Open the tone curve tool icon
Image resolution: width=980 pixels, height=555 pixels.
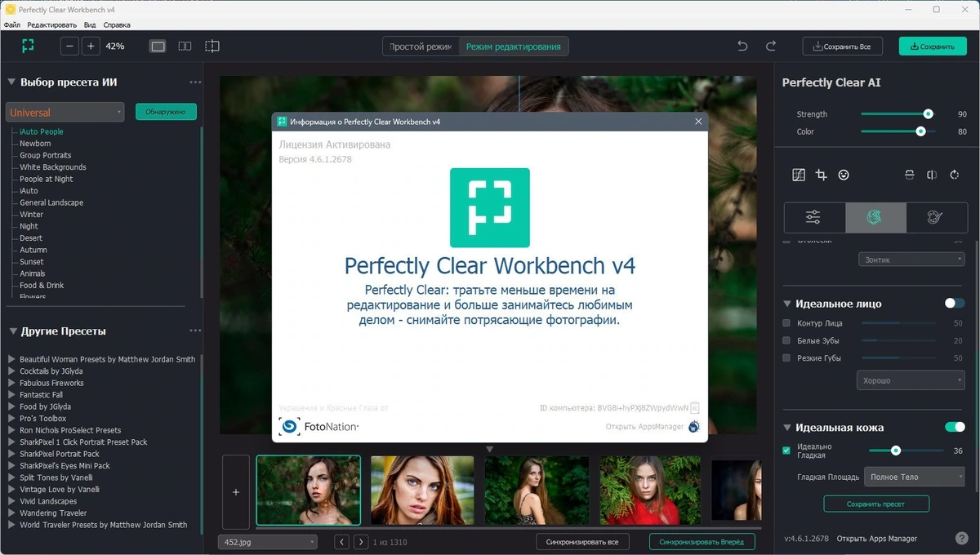pyautogui.click(x=799, y=175)
